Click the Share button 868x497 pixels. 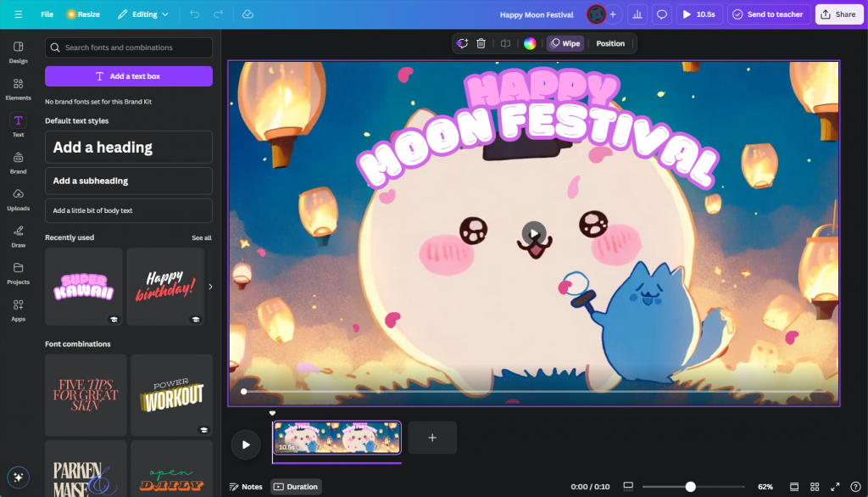[838, 14]
